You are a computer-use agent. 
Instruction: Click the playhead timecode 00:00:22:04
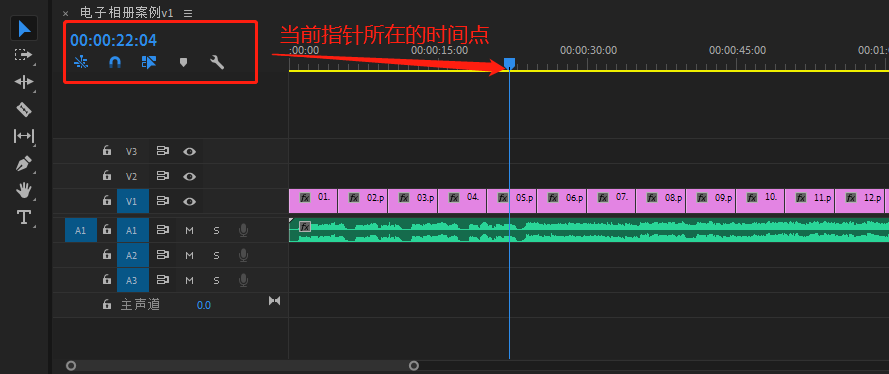113,40
